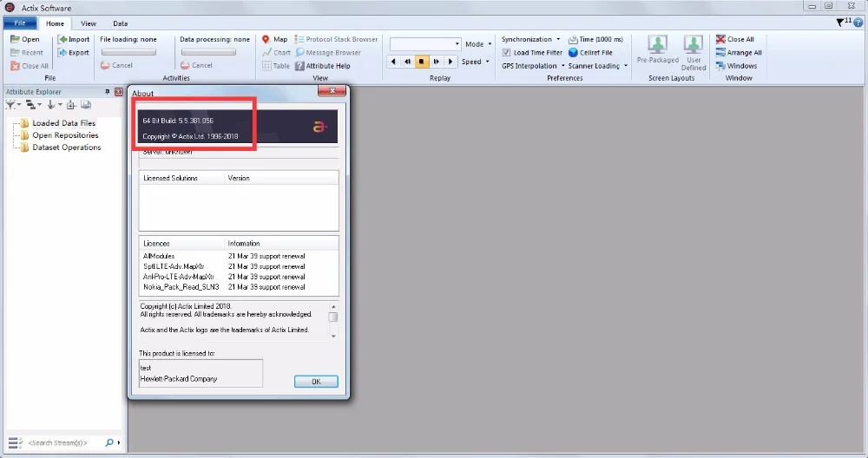This screenshot has height=458, width=868.
Task: Click the step forward replay button
Action: (437, 62)
